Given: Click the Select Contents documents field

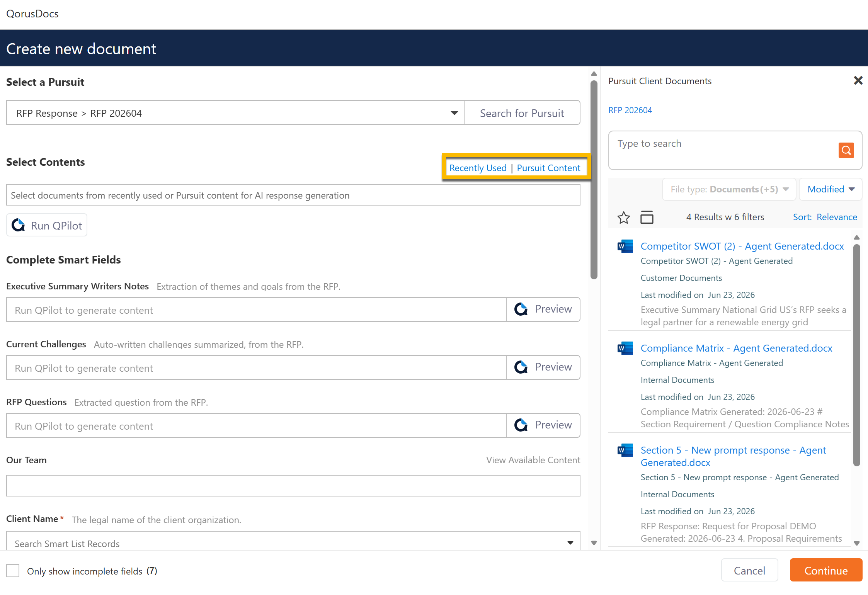Looking at the screenshot, I should [293, 195].
